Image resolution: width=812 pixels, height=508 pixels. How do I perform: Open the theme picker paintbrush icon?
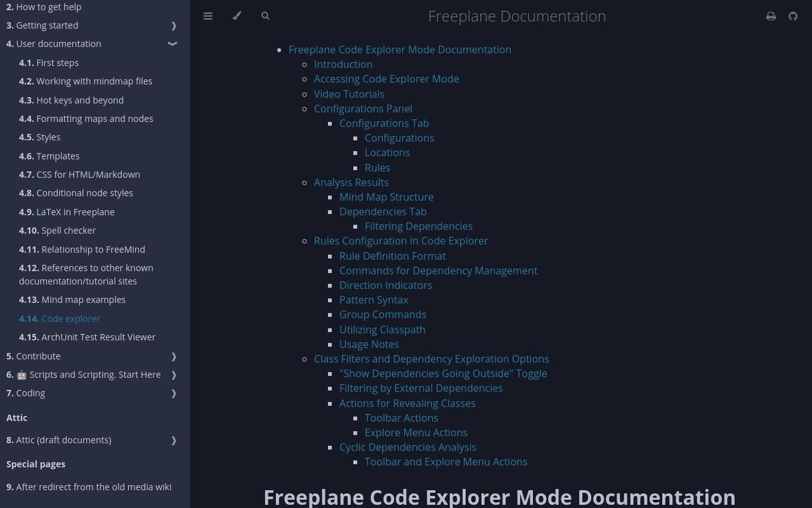click(x=237, y=16)
